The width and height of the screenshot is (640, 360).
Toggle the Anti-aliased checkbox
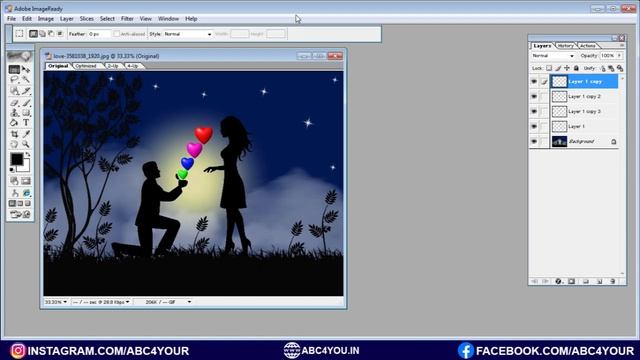click(117, 34)
